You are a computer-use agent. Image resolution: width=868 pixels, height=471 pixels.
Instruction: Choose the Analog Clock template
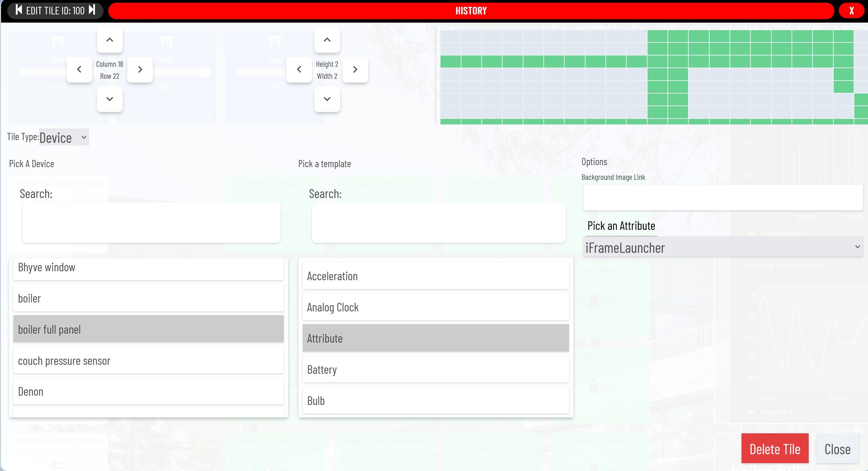[435, 307]
